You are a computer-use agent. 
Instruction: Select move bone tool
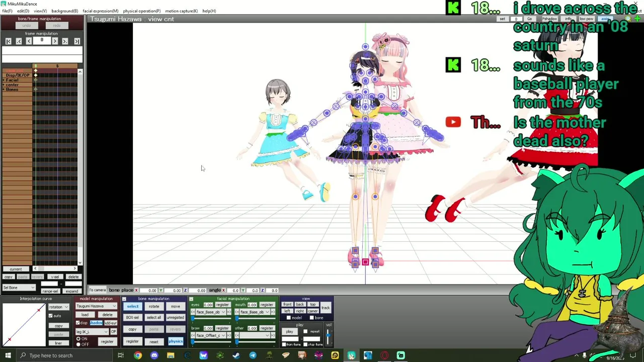click(x=175, y=306)
